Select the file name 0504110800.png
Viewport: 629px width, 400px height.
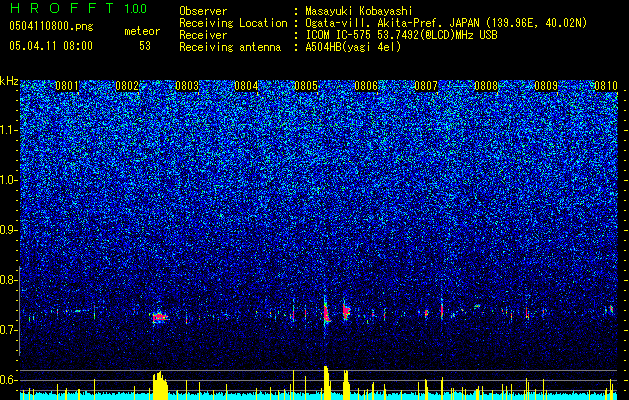51,26
